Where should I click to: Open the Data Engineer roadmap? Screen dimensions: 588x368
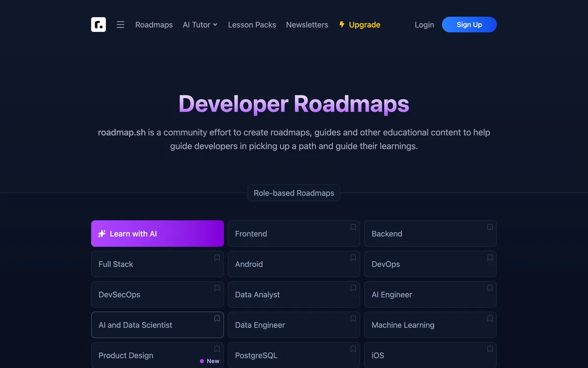[294, 325]
